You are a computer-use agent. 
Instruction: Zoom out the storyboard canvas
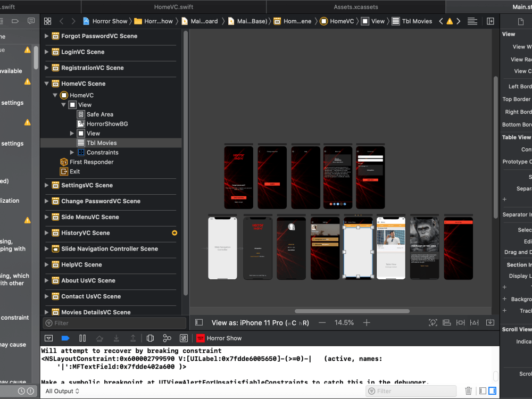(x=322, y=323)
